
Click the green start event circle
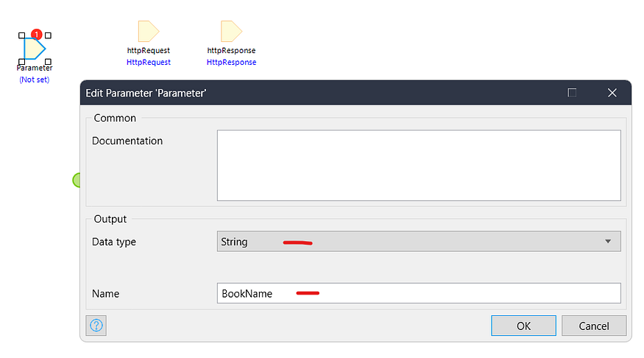tap(76, 180)
